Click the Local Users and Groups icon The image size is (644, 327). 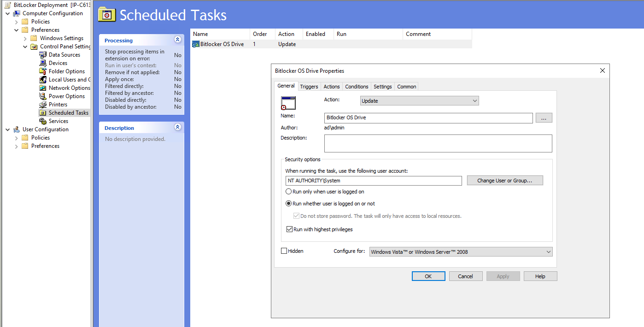(x=43, y=80)
